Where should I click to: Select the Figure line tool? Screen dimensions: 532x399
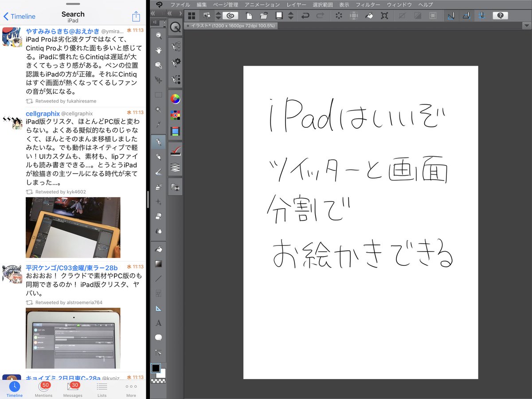[159, 279]
